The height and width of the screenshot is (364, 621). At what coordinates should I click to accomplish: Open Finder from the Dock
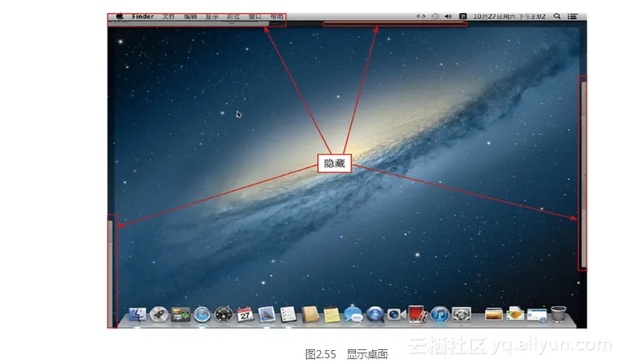click(x=137, y=315)
